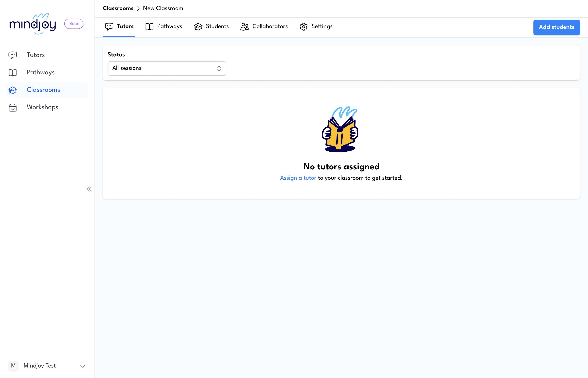Open Workshops via sidebar calendar icon
588x378 pixels.
pos(13,107)
